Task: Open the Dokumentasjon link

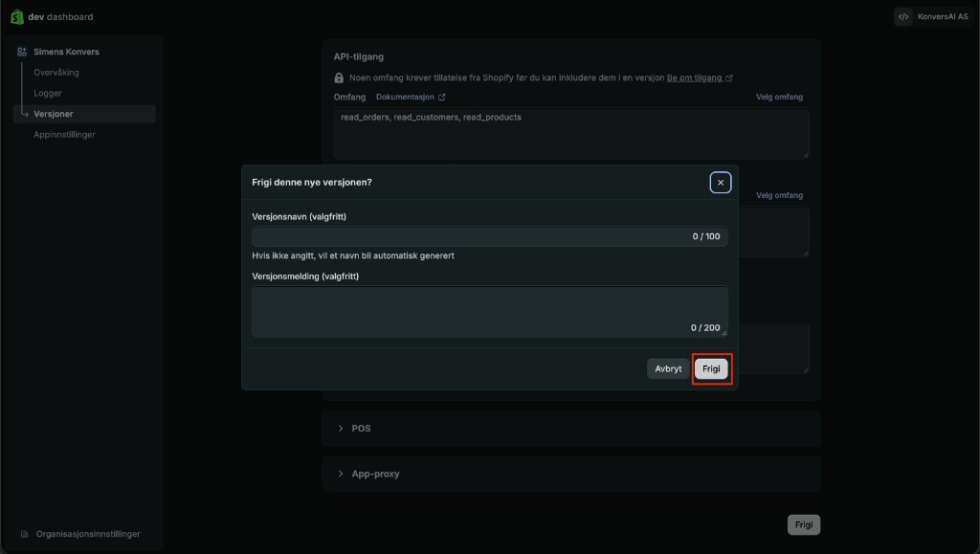Action: 410,97
